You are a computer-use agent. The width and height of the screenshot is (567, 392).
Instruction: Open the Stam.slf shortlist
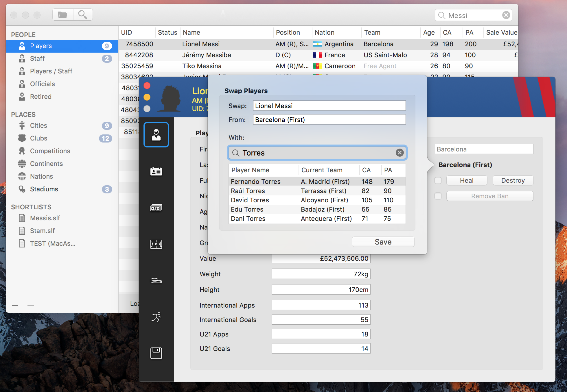[62, 231]
